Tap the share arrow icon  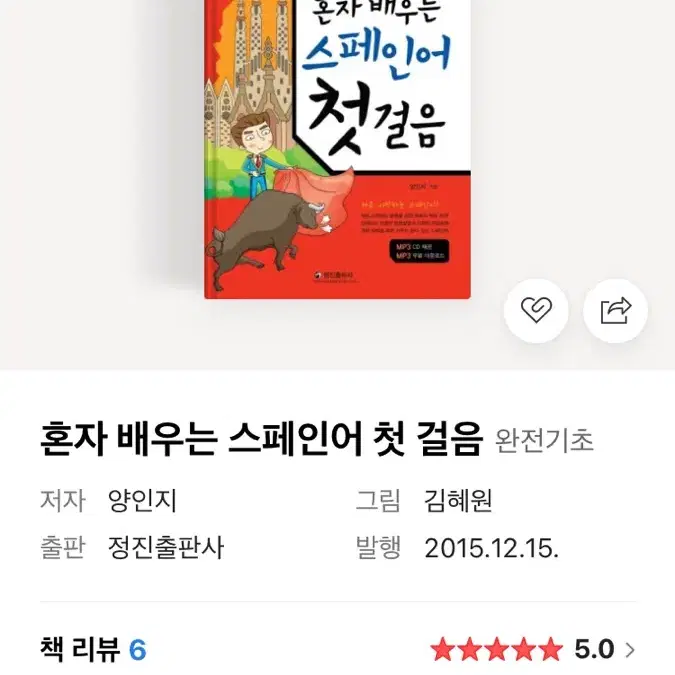tap(616, 310)
